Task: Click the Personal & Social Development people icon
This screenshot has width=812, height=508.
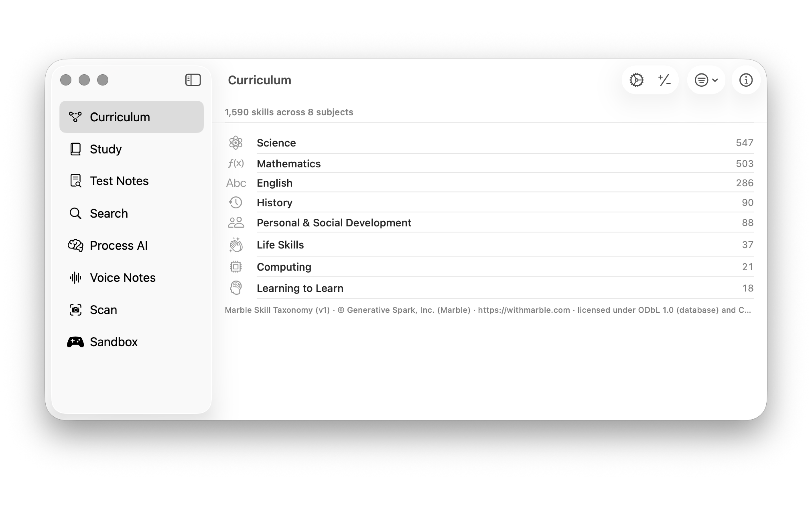Action: click(x=236, y=222)
